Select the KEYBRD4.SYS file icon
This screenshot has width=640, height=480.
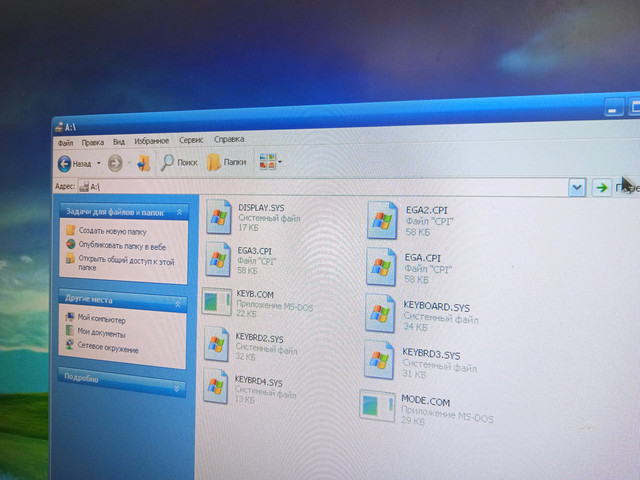[x=216, y=386]
